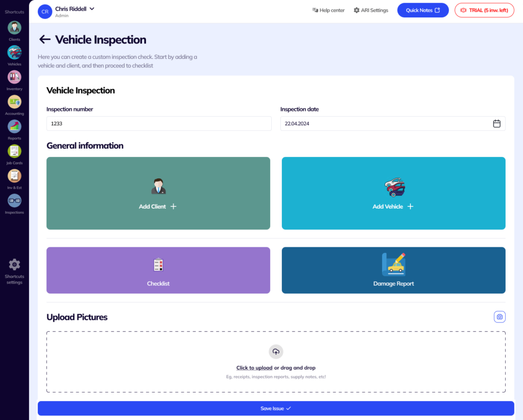523x420 pixels.
Task: Open Inspections shortcut icon
Action: [x=14, y=200]
